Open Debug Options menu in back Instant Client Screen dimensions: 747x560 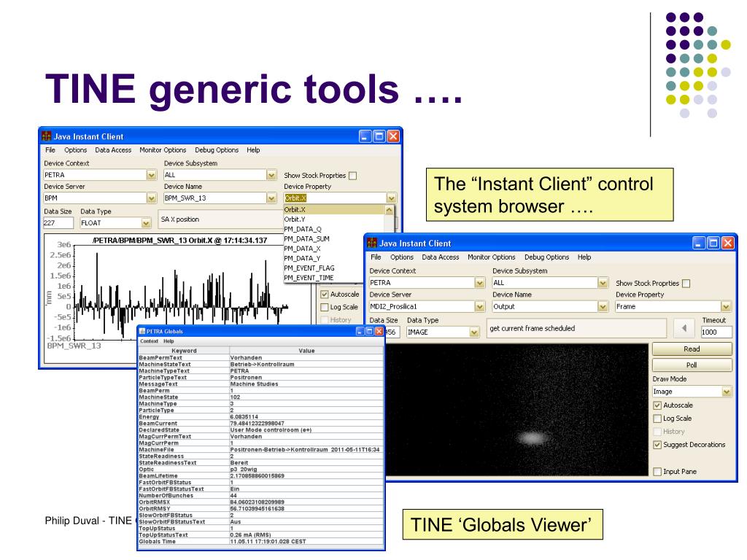click(x=217, y=150)
